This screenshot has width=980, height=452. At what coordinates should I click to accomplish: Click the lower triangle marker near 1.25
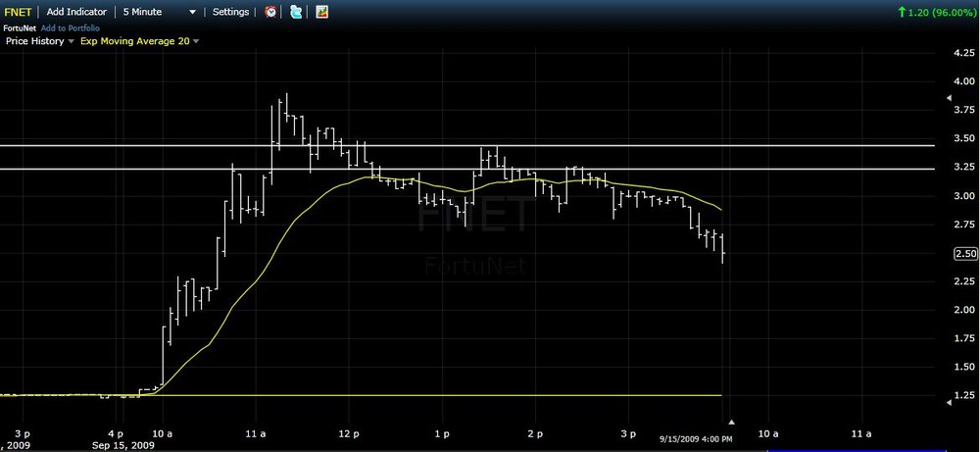948,403
